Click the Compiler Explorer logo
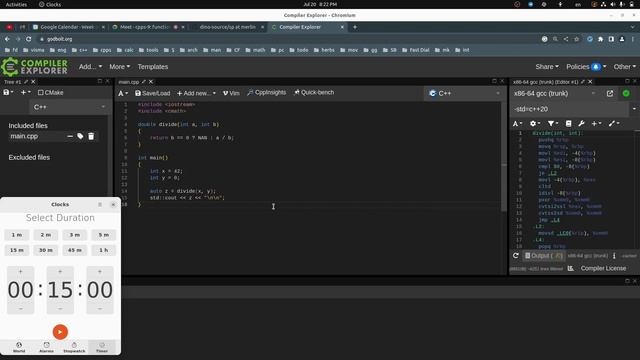Viewport: 640px width, 360px height. 34,67
